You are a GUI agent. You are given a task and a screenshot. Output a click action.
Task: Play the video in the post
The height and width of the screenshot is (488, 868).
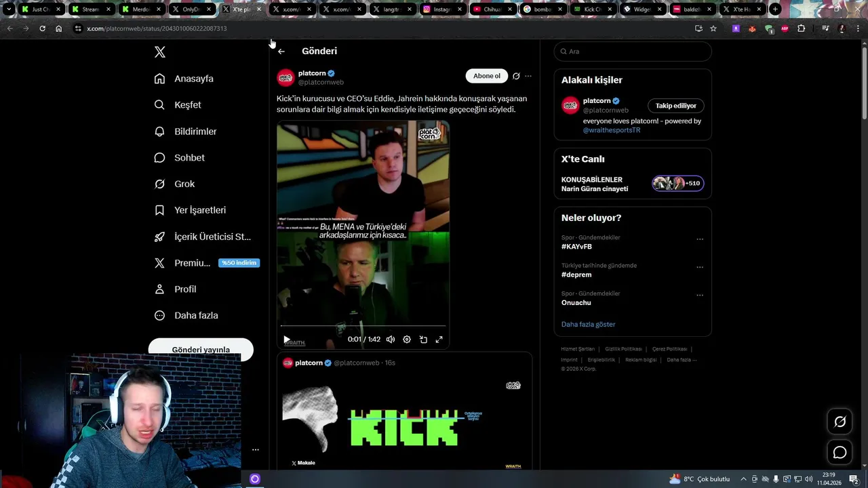[x=287, y=340]
